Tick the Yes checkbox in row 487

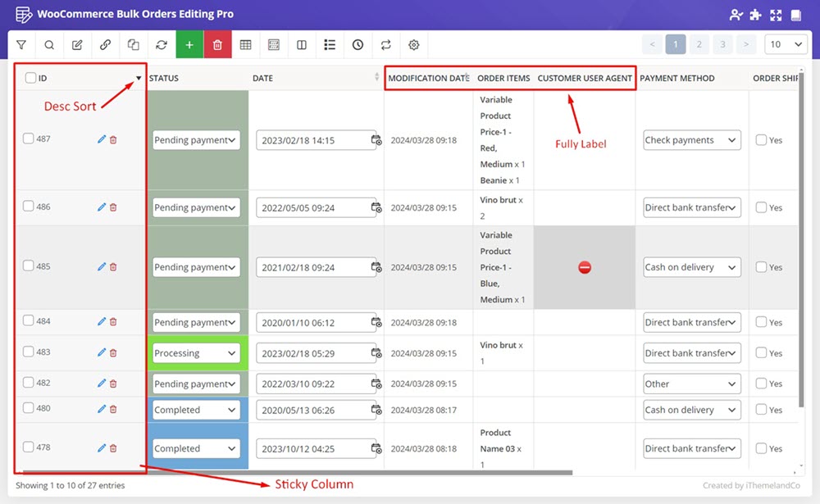tap(762, 139)
